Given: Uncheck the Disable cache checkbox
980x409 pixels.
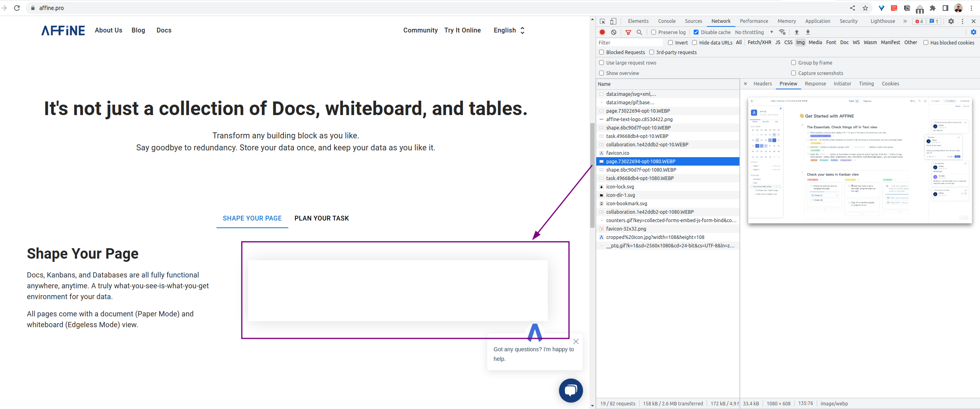Looking at the screenshot, I should 696,32.
